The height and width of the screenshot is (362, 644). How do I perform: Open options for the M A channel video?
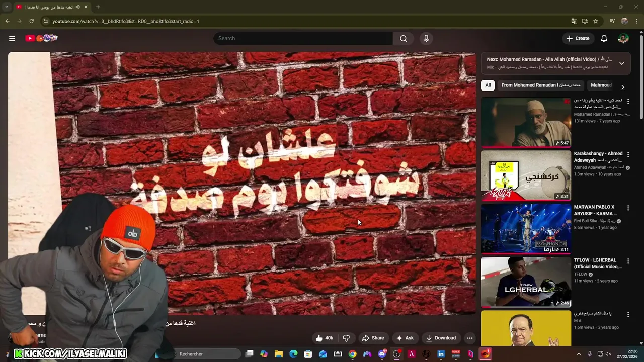tap(628, 314)
